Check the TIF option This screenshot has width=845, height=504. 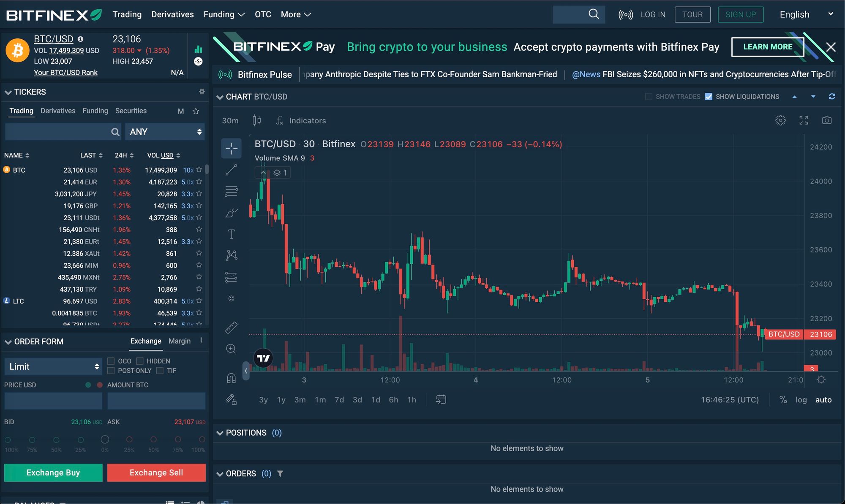click(160, 371)
